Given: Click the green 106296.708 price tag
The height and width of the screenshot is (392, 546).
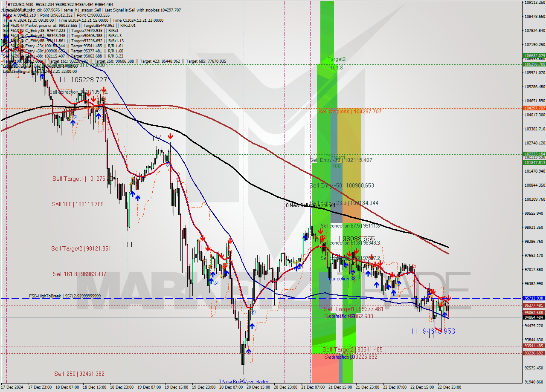Looking at the screenshot, I should [534, 64].
